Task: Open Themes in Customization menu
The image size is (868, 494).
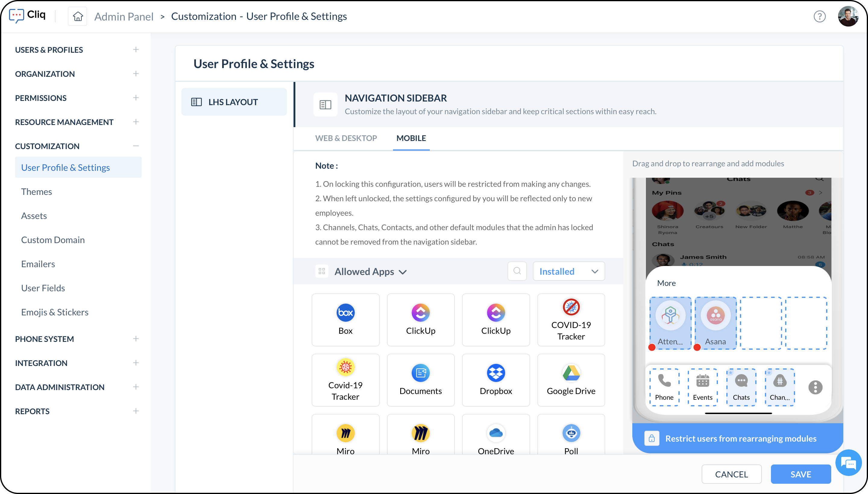Action: (x=36, y=191)
